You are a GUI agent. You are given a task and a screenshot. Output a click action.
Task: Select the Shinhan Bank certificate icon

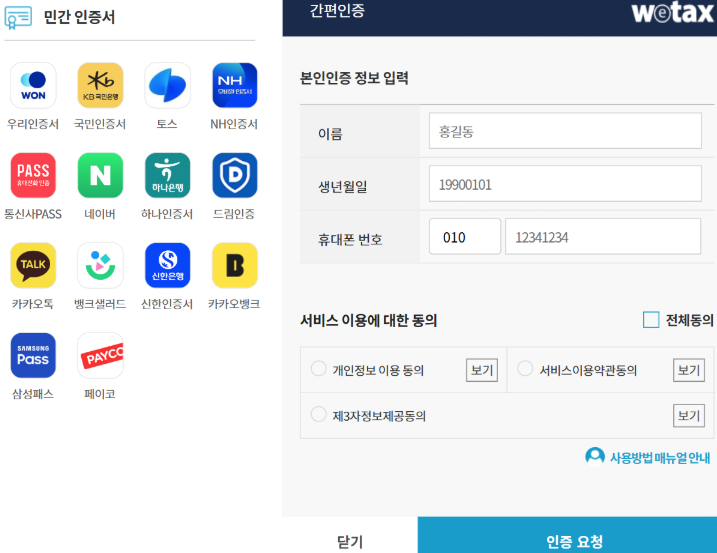pos(167,265)
